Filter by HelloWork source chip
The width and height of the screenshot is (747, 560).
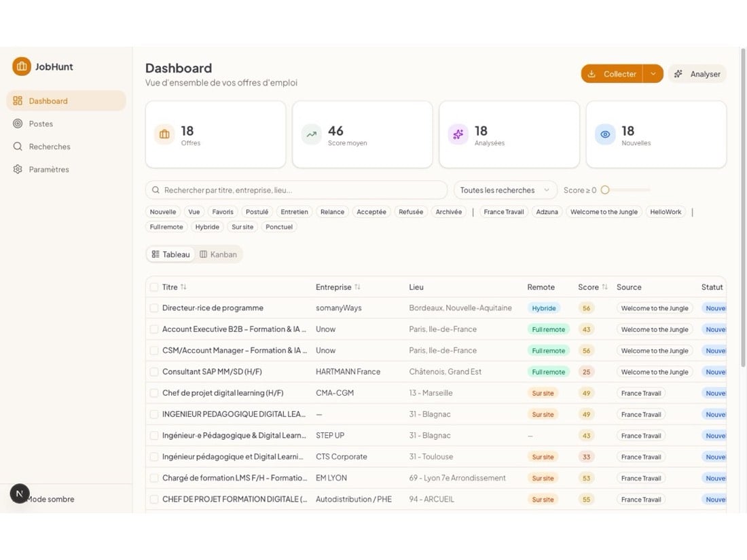pos(666,212)
